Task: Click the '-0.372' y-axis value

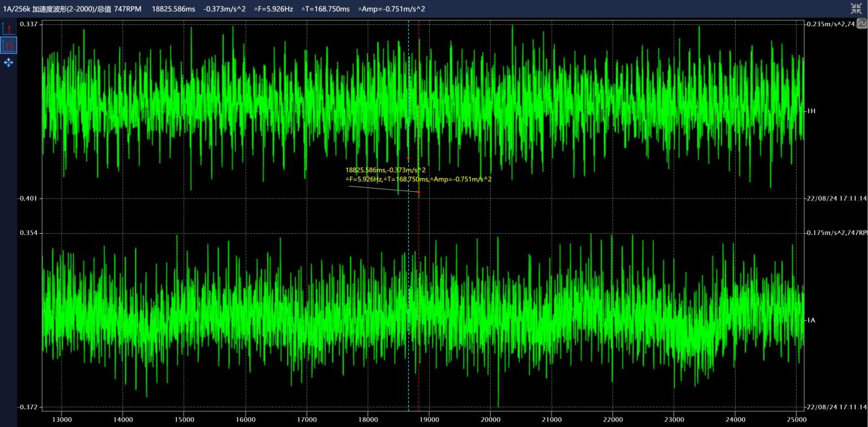Action: click(28, 407)
